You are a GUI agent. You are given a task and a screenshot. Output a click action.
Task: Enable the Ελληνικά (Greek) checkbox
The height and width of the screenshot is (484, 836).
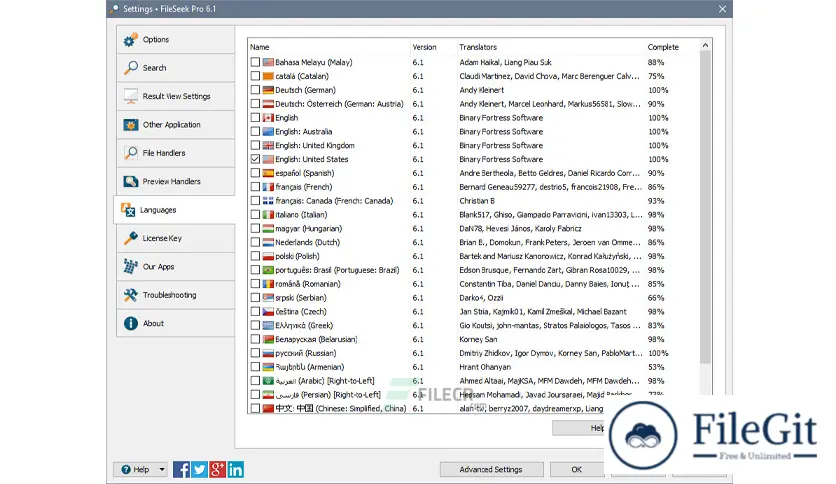(255, 326)
